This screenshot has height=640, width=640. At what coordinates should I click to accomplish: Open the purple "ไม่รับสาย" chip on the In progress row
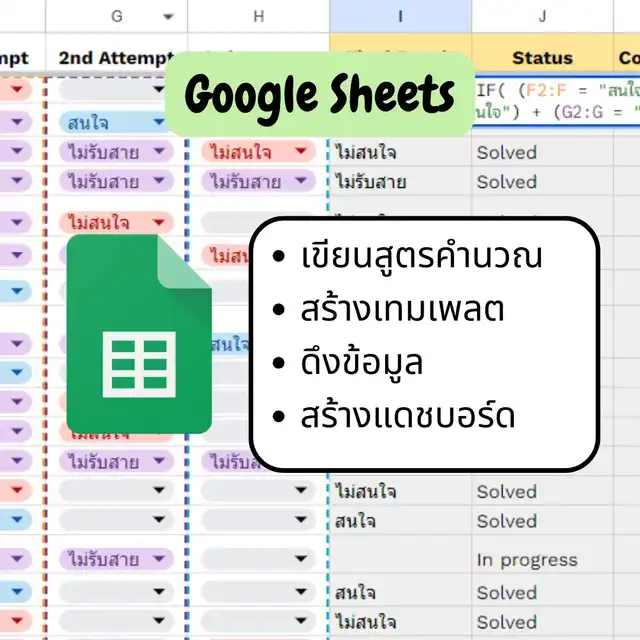[x=116, y=558]
